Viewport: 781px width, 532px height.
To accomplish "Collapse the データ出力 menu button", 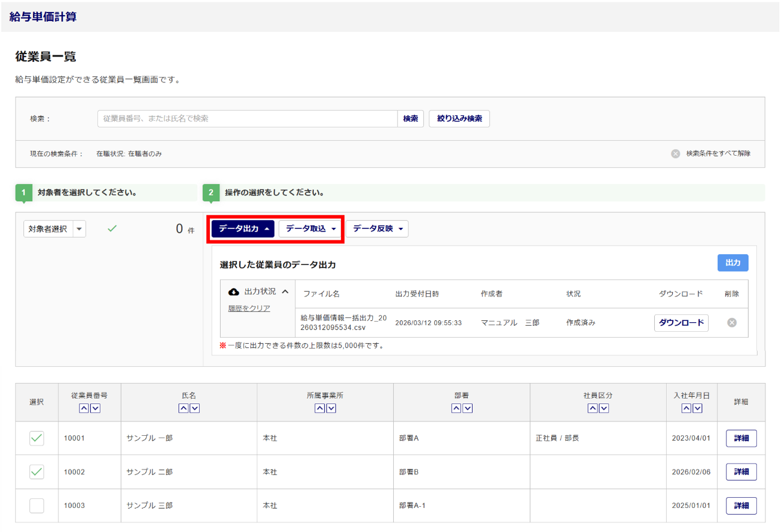I will coord(243,229).
